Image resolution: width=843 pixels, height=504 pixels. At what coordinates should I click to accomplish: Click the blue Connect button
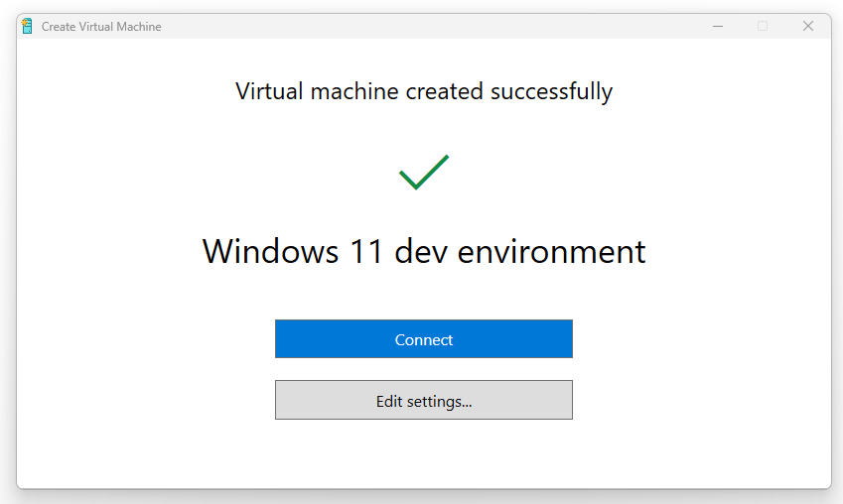[424, 339]
